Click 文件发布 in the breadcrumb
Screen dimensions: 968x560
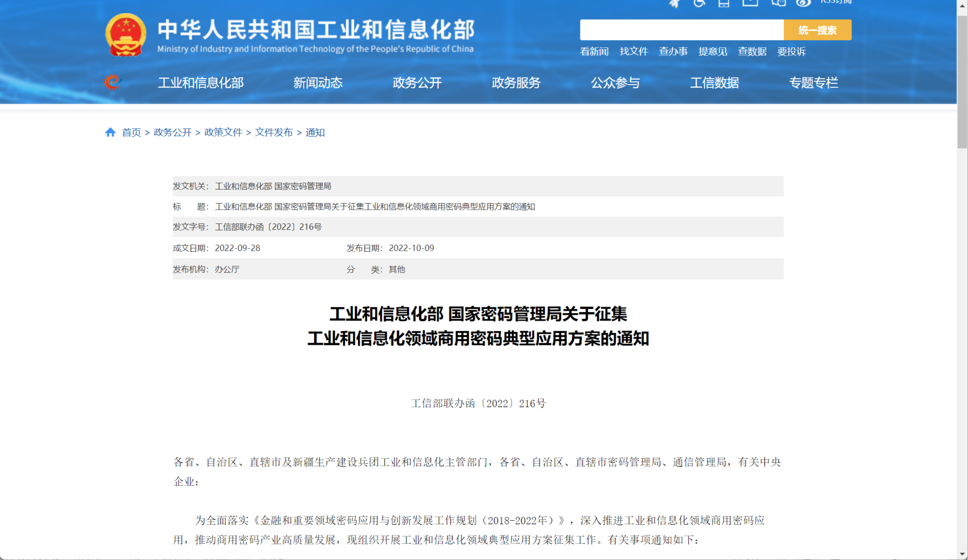pyautogui.click(x=274, y=133)
